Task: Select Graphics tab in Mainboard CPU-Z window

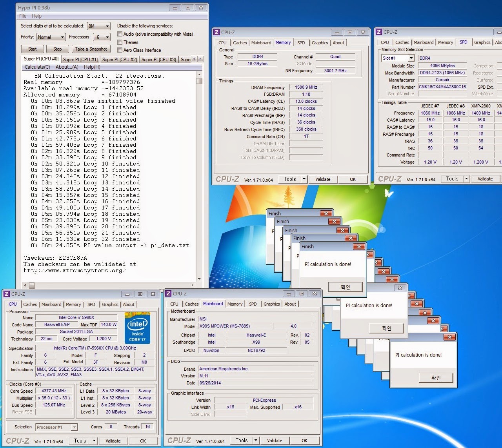Action: pos(271,304)
